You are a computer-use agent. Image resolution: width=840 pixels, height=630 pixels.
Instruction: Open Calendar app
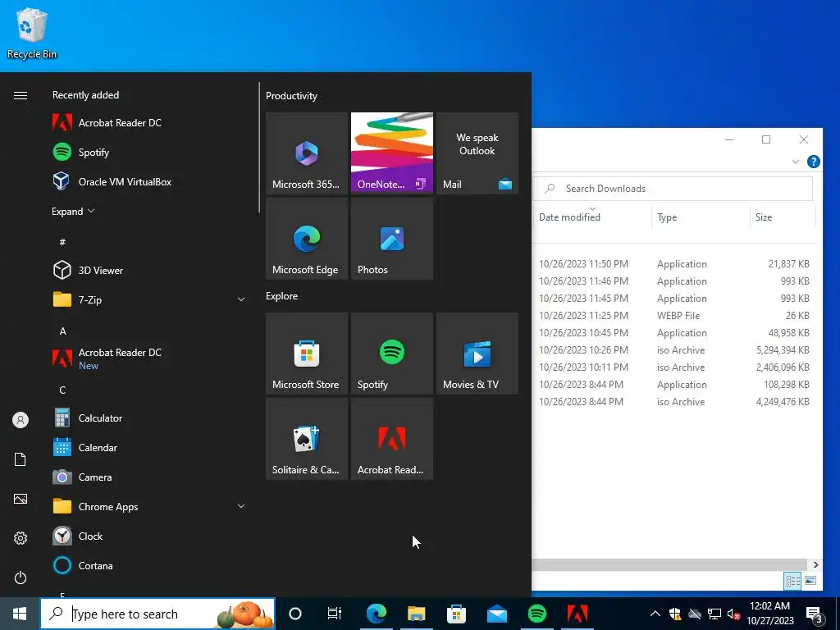point(148,447)
